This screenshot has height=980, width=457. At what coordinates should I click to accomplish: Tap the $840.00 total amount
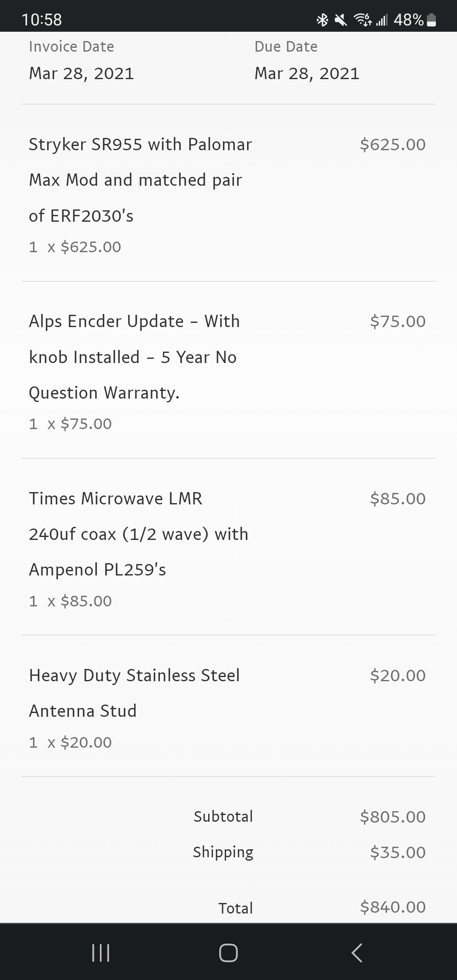[392, 907]
